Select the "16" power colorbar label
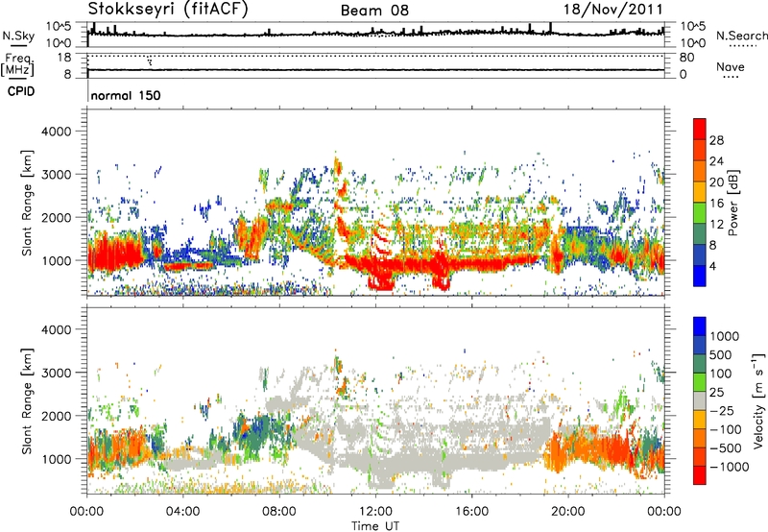768x532 pixels. (716, 204)
